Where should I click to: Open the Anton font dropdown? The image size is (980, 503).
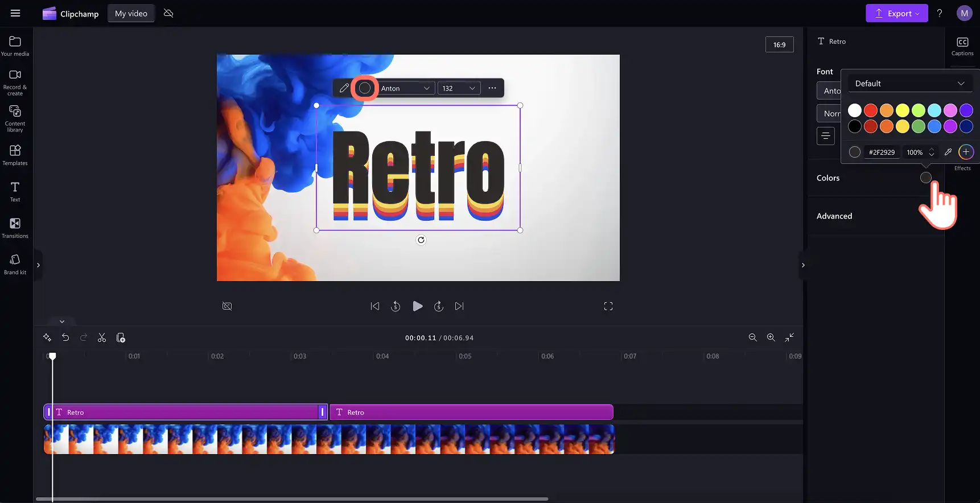click(x=406, y=88)
